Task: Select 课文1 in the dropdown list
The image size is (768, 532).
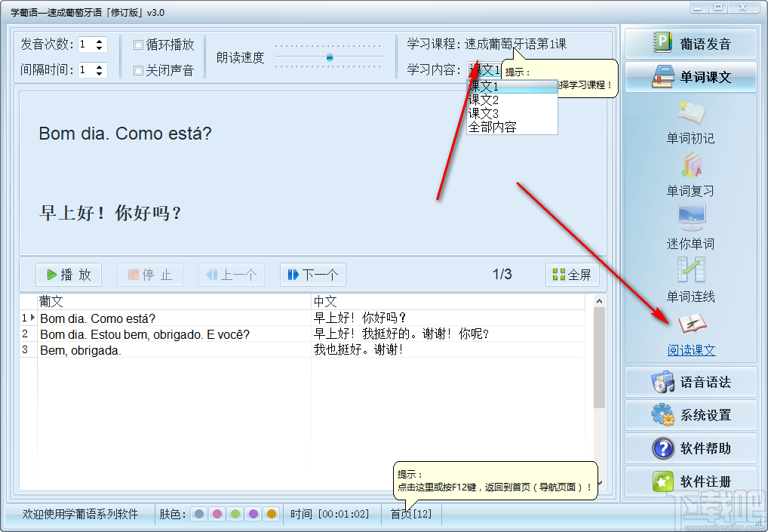Action: [511, 87]
